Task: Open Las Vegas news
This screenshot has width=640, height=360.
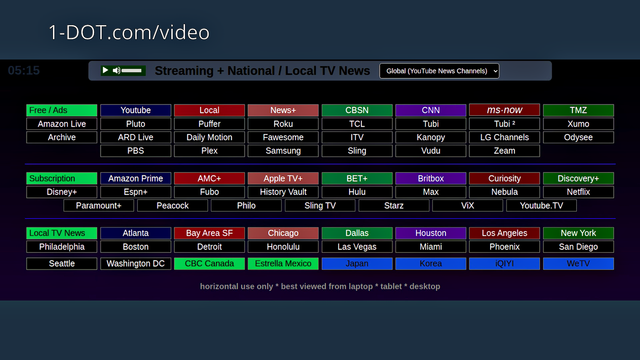Action: [x=357, y=247]
